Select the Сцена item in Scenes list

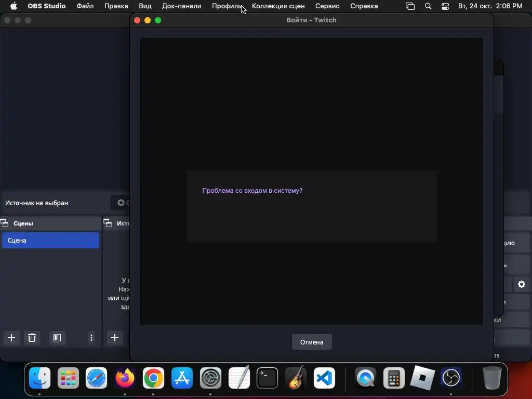pos(50,240)
